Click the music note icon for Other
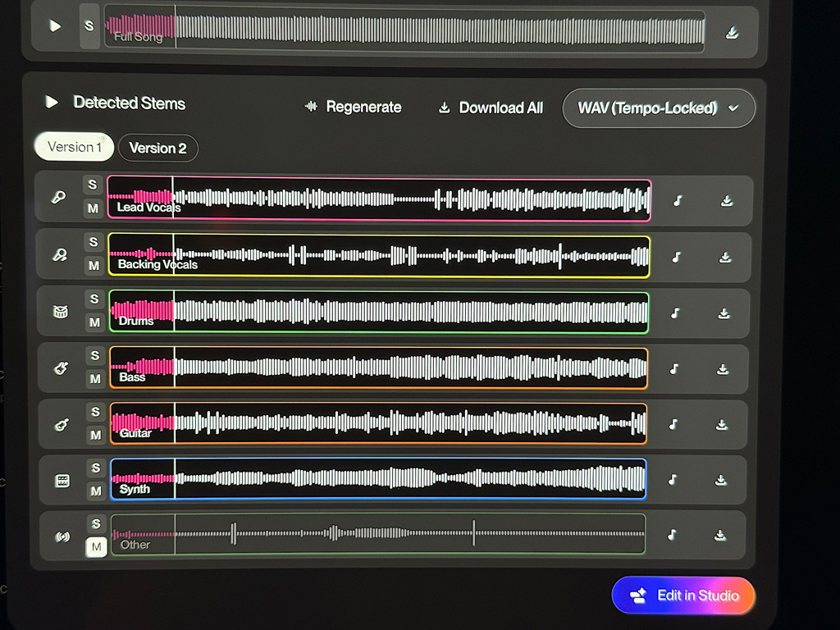 click(672, 535)
